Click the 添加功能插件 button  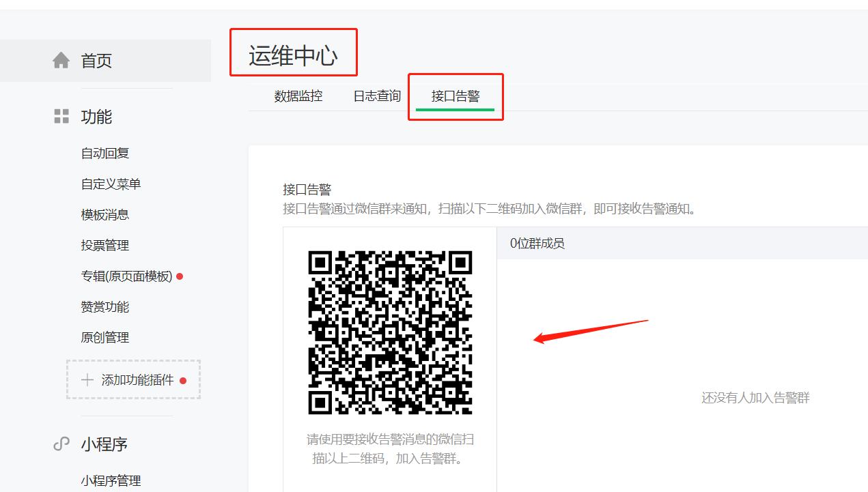coord(133,379)
